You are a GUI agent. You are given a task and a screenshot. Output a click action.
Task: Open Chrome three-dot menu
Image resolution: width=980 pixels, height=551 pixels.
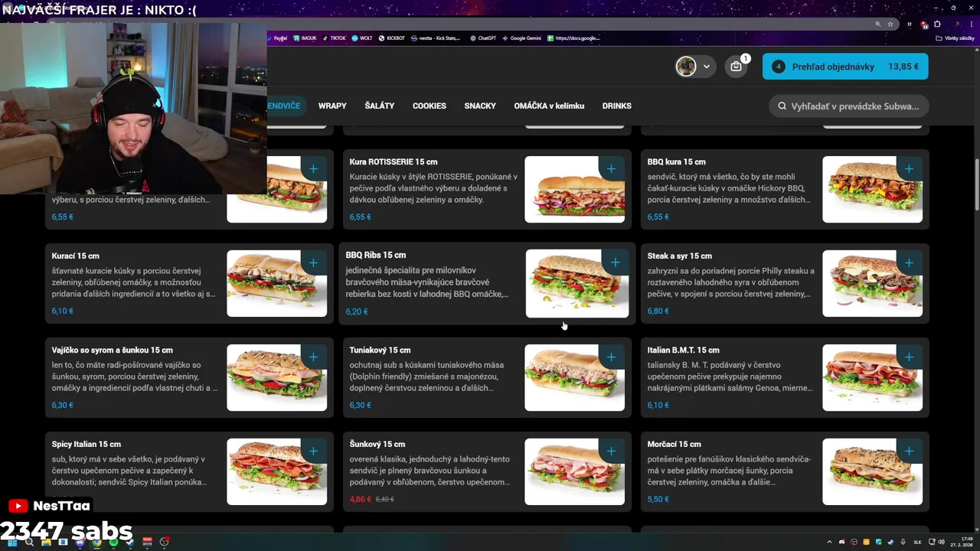(x=972, y=24)
